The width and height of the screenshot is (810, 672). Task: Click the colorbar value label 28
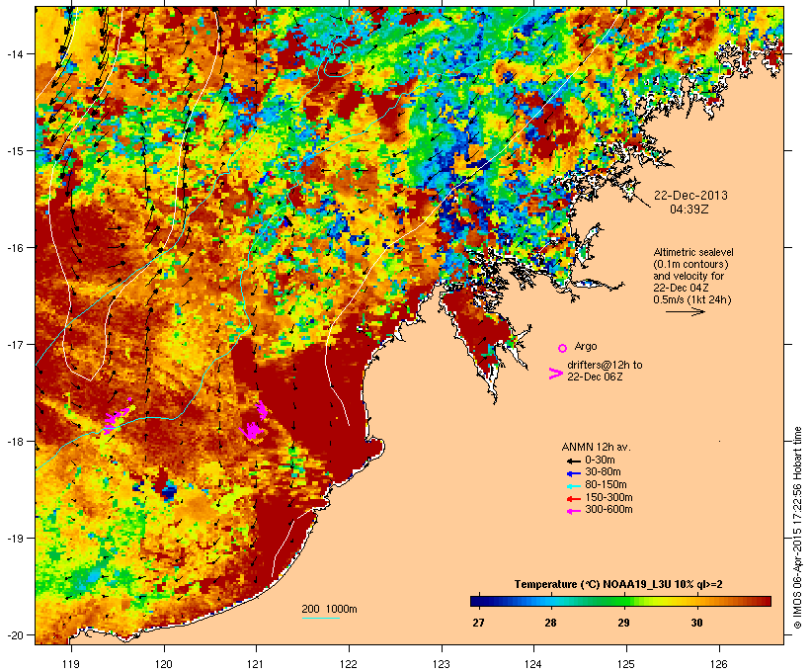tap(550, 623)
